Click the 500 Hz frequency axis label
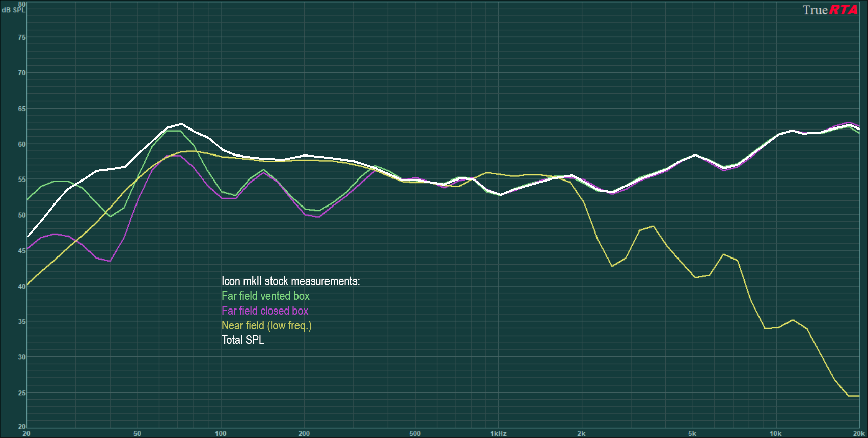 pyautogui.click(x=415, y=434)
